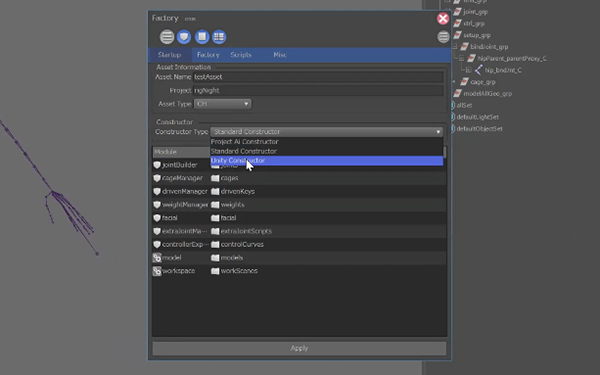
Task: Click the blue grid layout toolbar icon
Action: click(x=219, y=37)
